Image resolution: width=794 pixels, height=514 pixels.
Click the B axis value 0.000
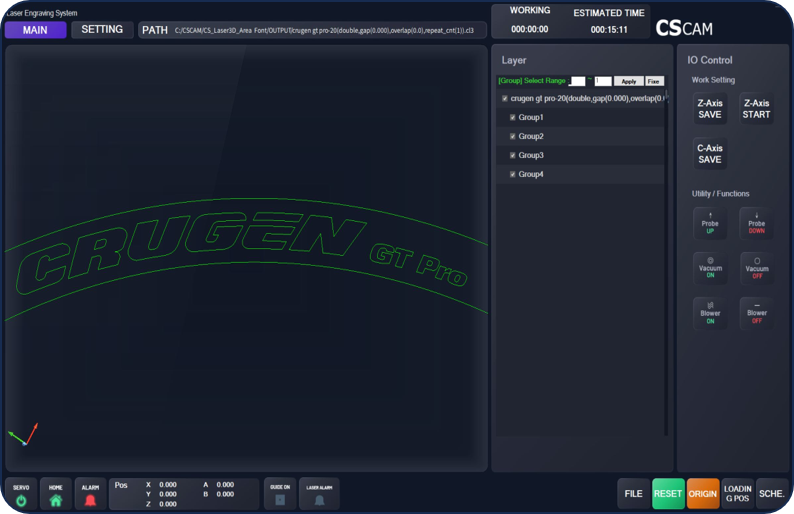pyautogui.click(x=225, y=494)
